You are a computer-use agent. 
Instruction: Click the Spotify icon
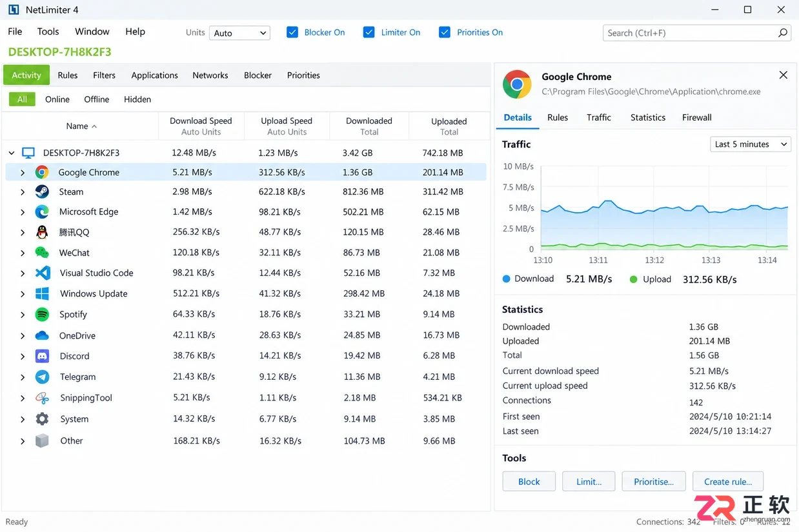(x=42, y=314)
